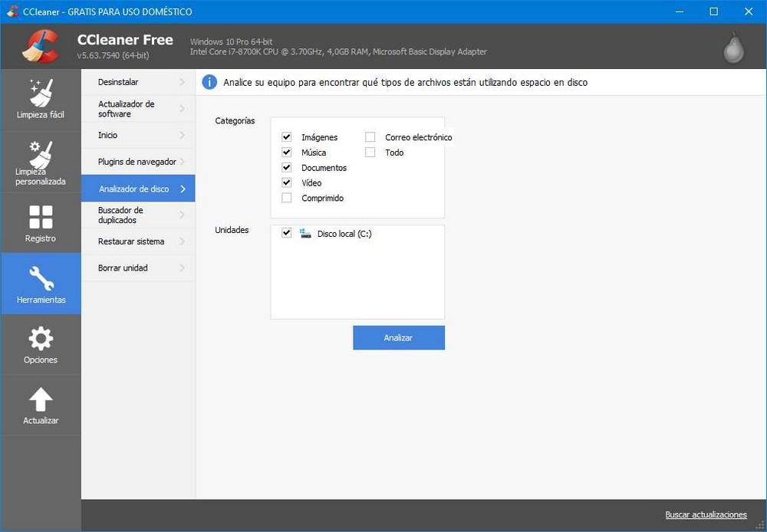The width and height of the screenshot is (767, 532).
Task: Click the Analizar button
Action: pos(399,337)
